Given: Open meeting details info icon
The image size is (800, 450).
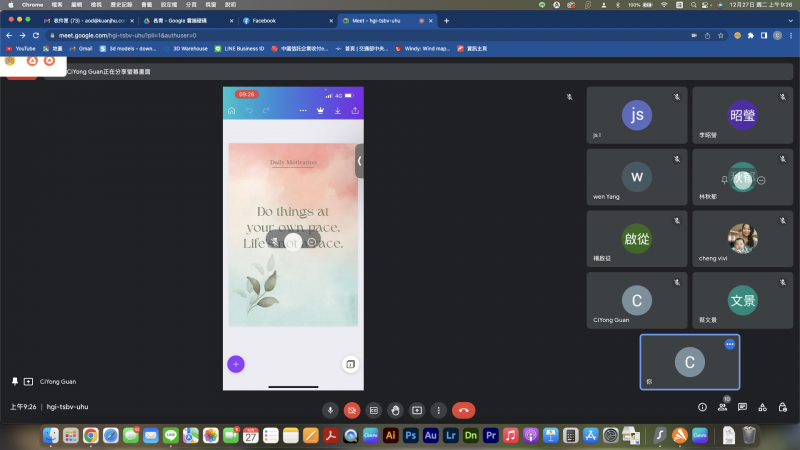Looking at the screenshot, I should coord(703,407).
